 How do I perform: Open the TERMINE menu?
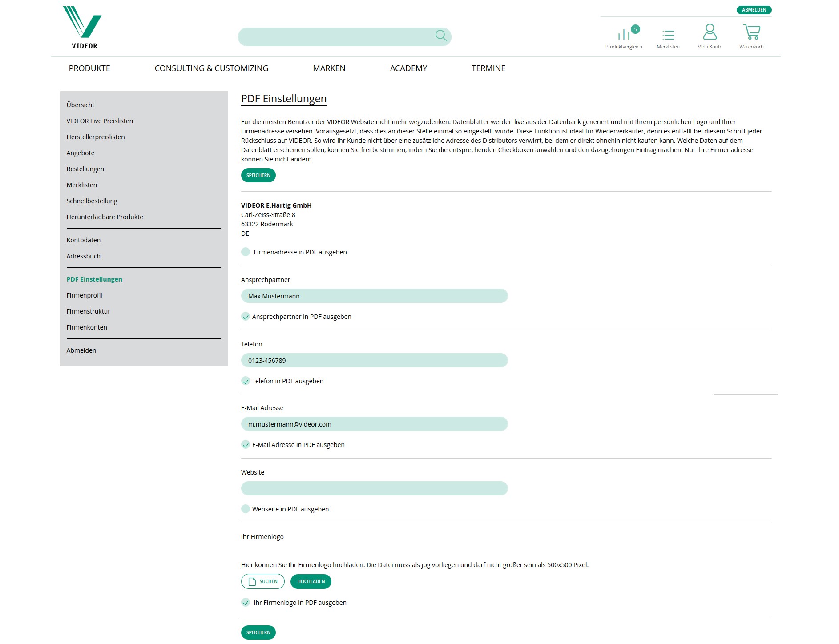click(x=488, y=68)
